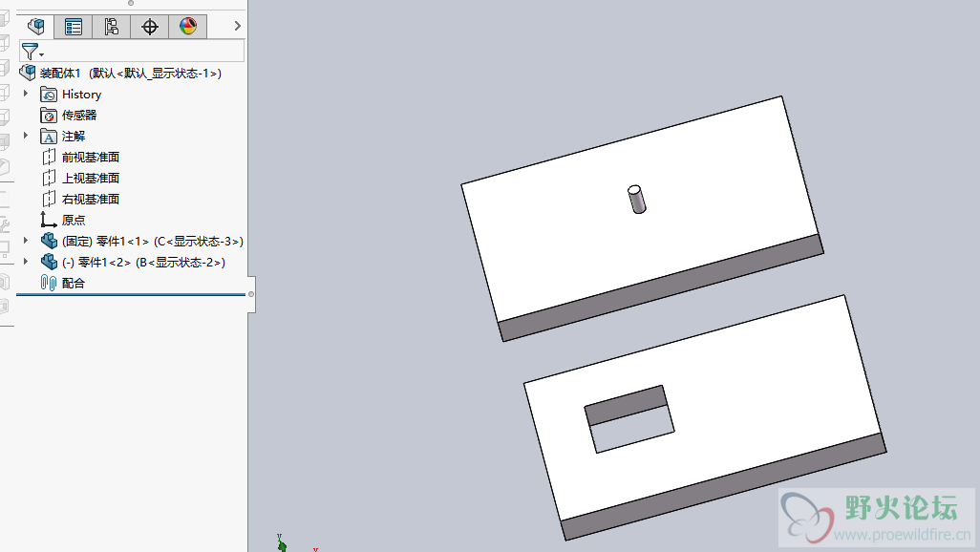Show more manager tabs with the right chevron

(x=237, y=26)
